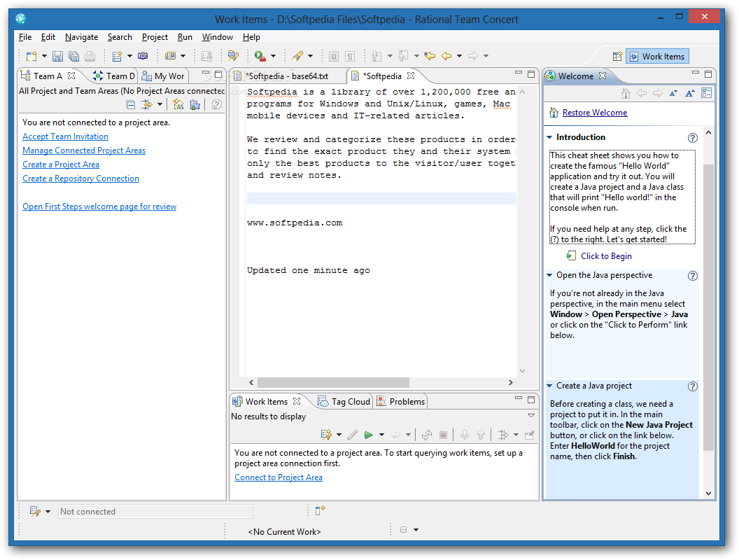Click the New Work Item icon in the main toolbar
This screenshot has width=739, height=560.
click(118, 56)
